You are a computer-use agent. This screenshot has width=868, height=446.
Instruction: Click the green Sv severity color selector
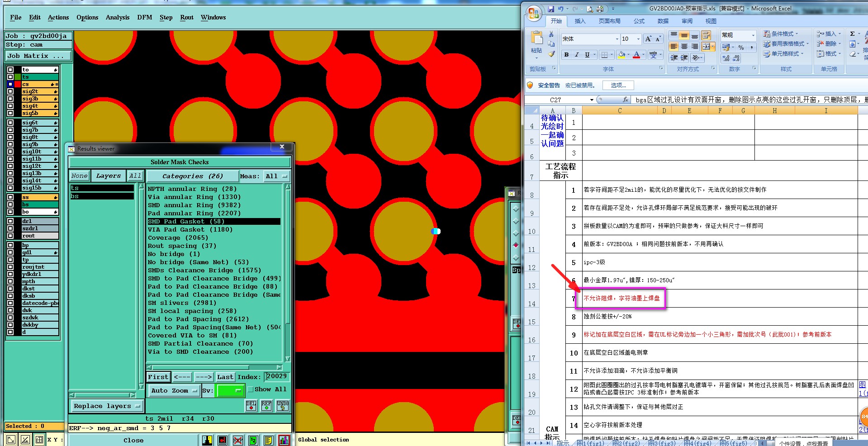point(231,390)
